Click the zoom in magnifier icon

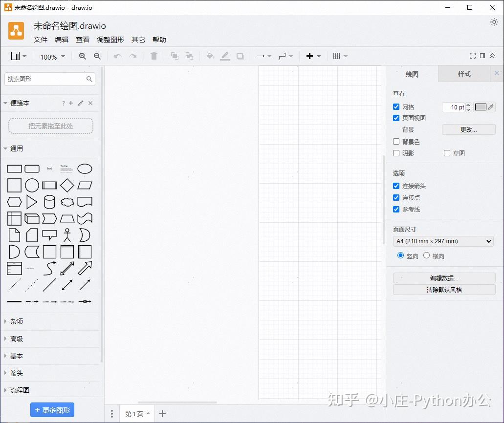coord(83,56)
